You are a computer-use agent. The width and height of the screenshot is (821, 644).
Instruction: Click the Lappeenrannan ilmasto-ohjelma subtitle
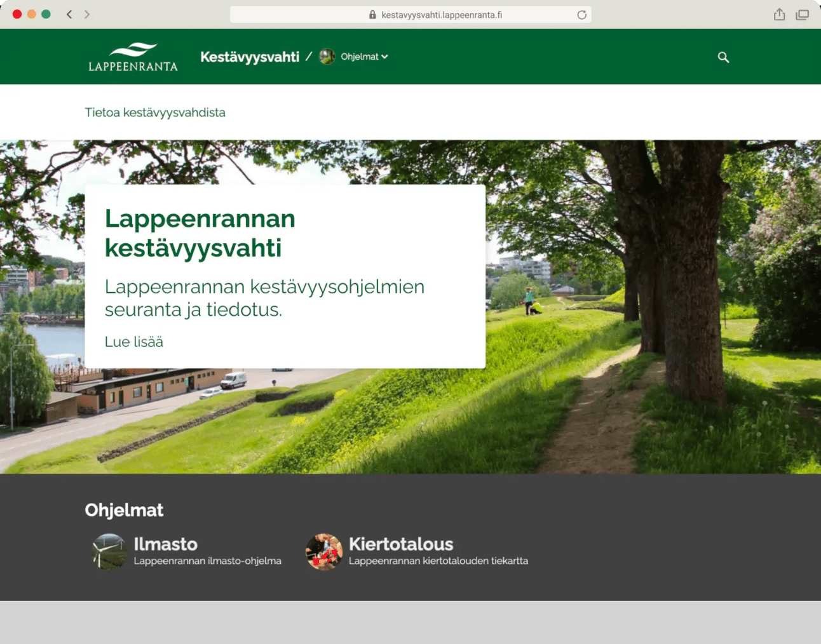(207, 561)
